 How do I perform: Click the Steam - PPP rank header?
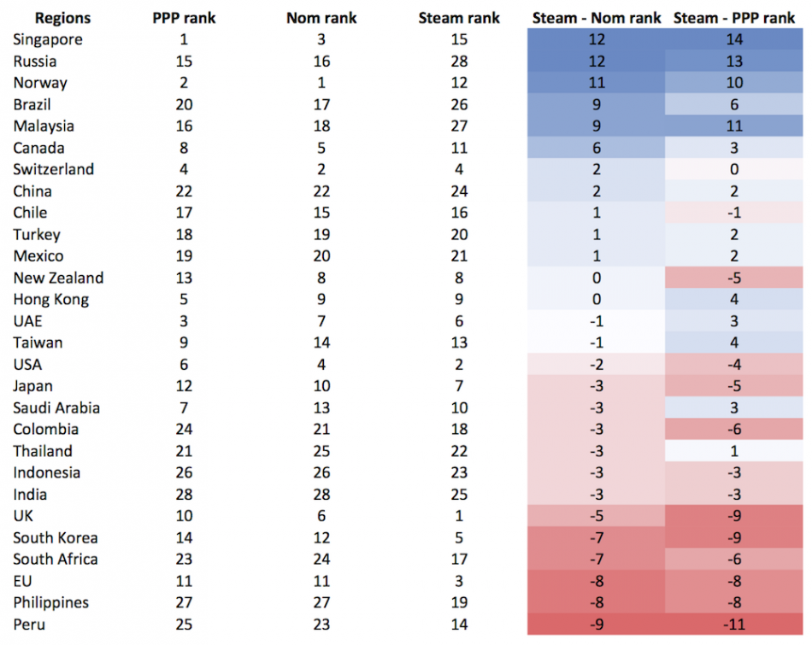735,18
